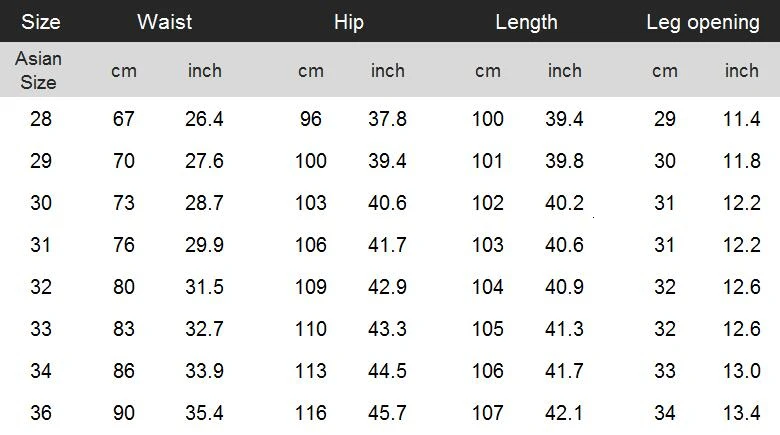The width and height of the screenshot is (780, 435).
Task: Select size 32 in the Size column
Action: (41, 287)
